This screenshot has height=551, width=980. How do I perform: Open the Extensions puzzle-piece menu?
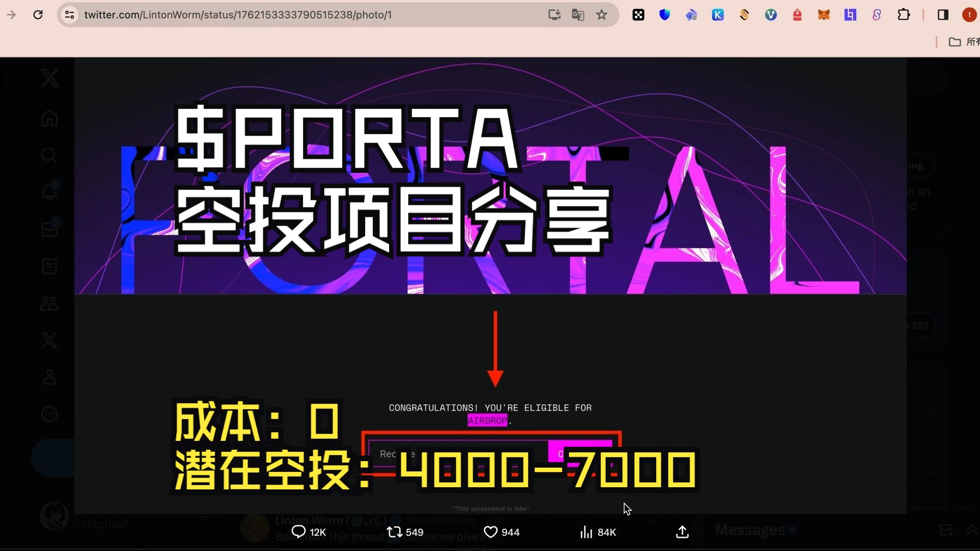tap(904, 15)
